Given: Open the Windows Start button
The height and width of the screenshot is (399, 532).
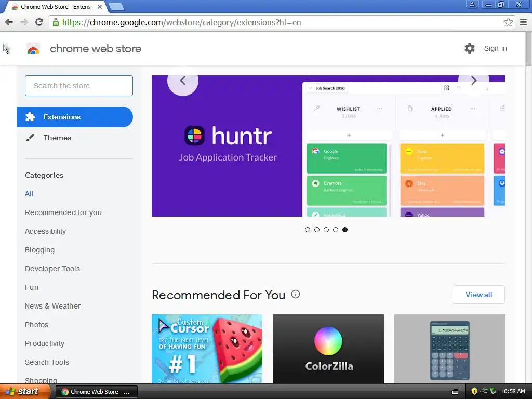Looking at the screenshot, I should coord(24,392).
